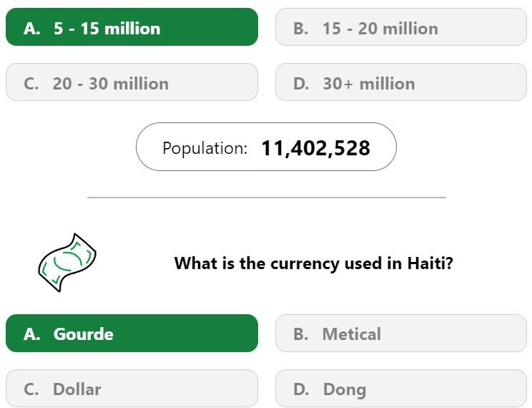Select the Metical currency option
Screen dimensions: 532x408
click(401, 334)
